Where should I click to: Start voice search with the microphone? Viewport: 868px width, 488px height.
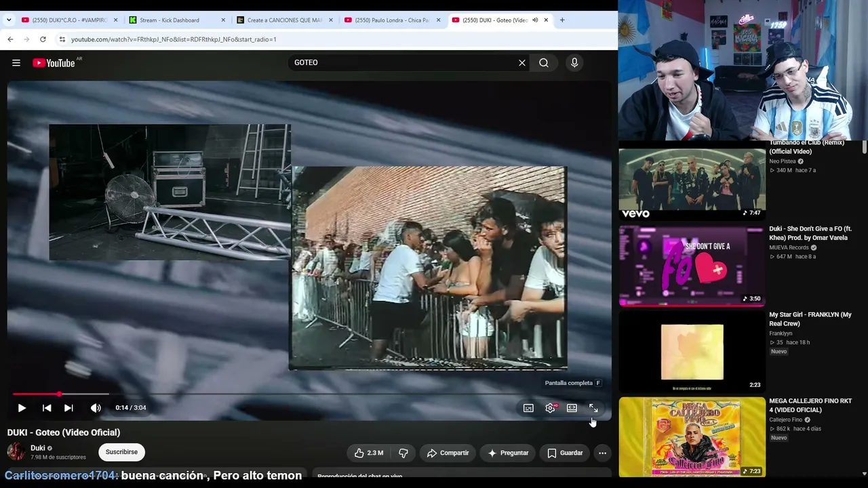coord(574,63)
